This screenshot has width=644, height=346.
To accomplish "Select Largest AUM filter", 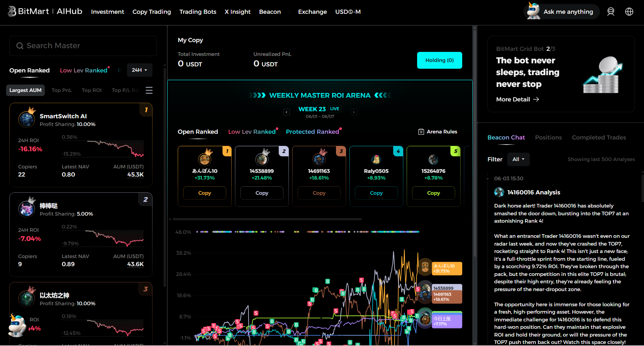I will click(x=25, y=90).
